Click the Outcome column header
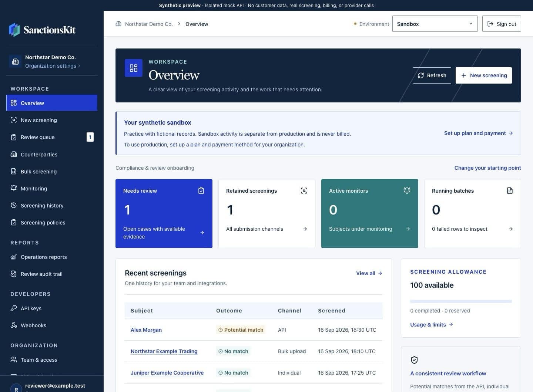The image size is (533, 392). point(229,311)
